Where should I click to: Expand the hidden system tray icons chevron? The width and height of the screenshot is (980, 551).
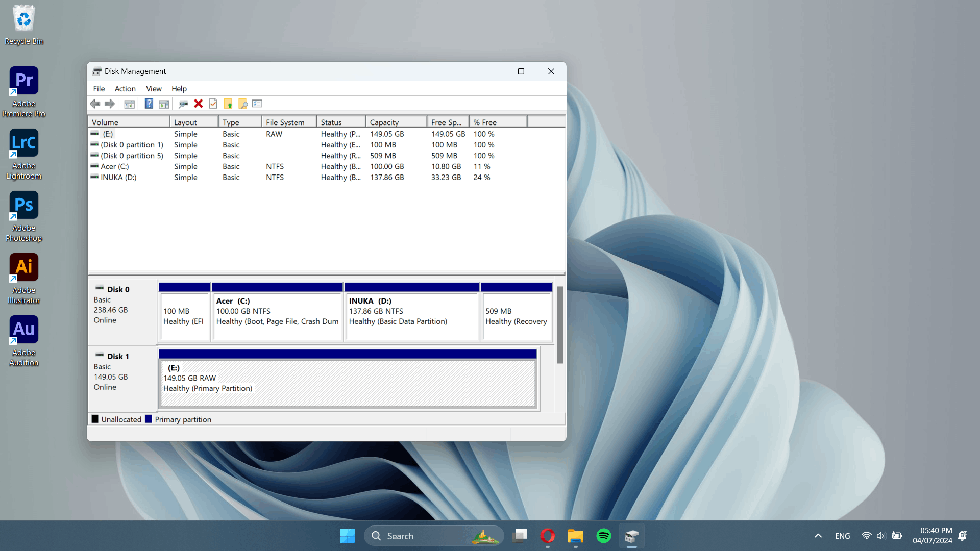[x=818, y=536]
